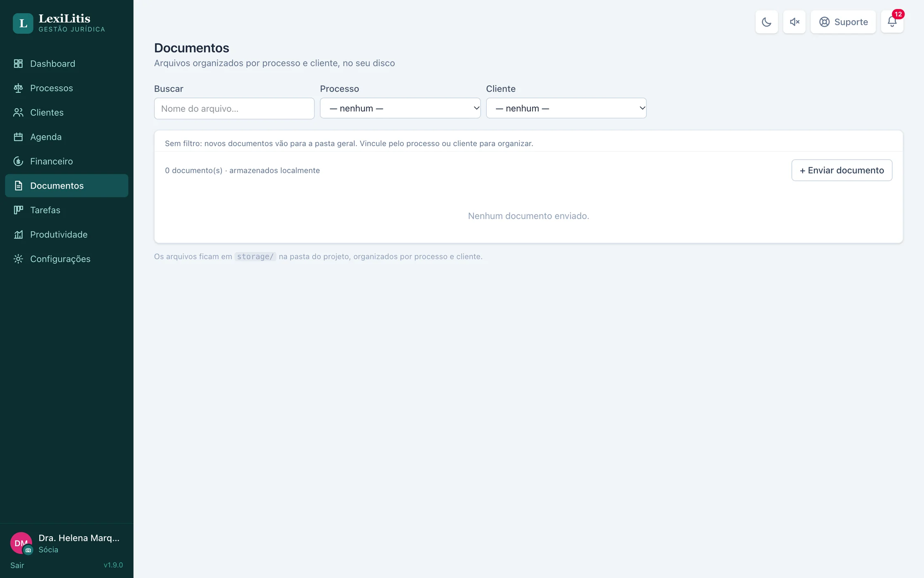Click the storage/ code label

click(255, 256)
